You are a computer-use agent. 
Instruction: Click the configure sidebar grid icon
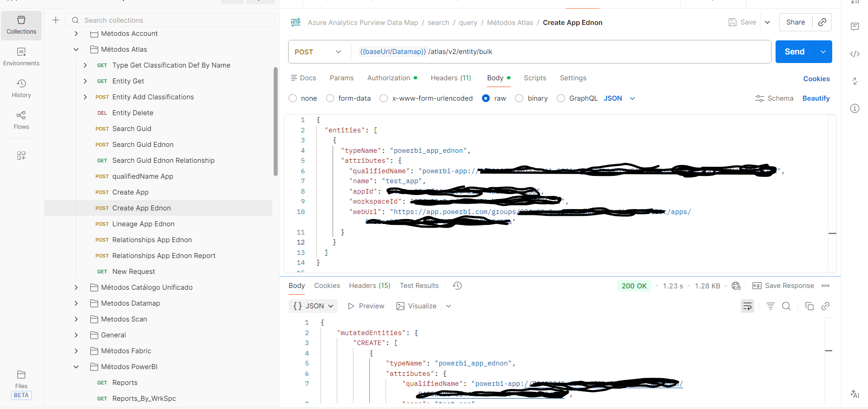21,156
